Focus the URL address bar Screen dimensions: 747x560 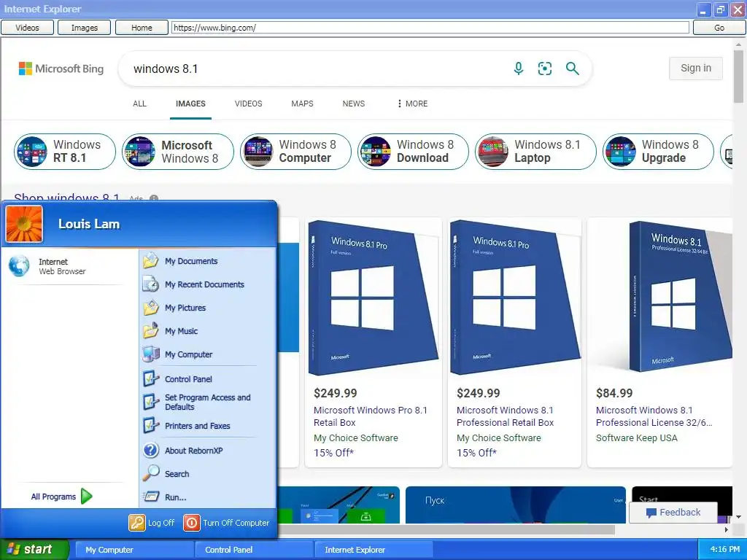click(430, 28)
